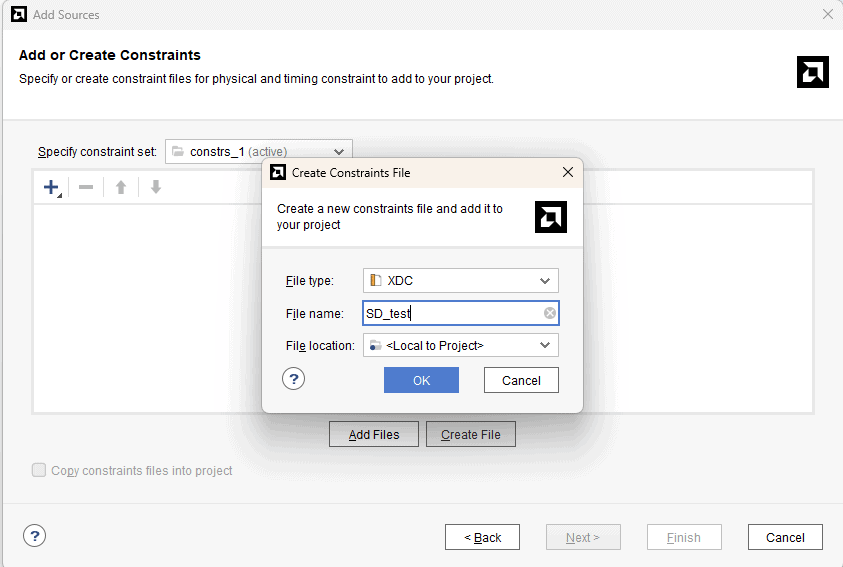
Task: Open help at bottom of Add Sources
Action: [x=34, y=536]
